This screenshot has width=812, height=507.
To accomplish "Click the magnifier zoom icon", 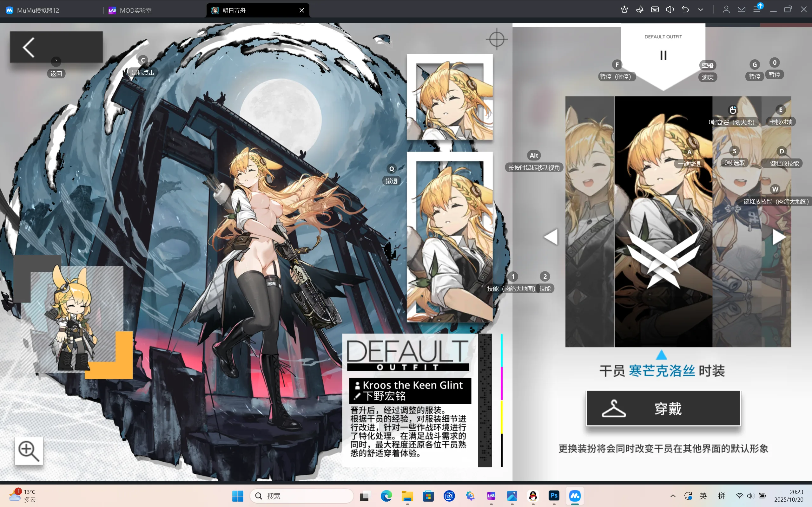I will coord(29,451).
